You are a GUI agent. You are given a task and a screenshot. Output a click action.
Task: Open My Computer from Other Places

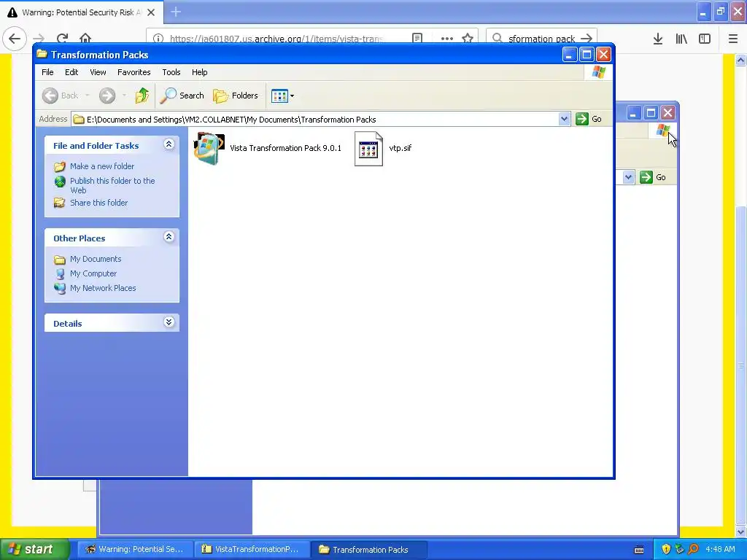[93, 274]
